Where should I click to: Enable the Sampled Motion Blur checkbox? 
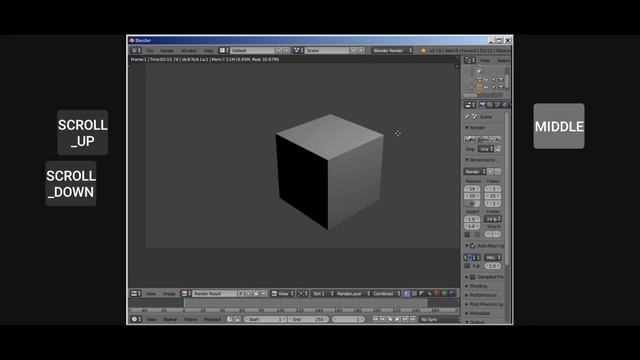tap(473, 277)
